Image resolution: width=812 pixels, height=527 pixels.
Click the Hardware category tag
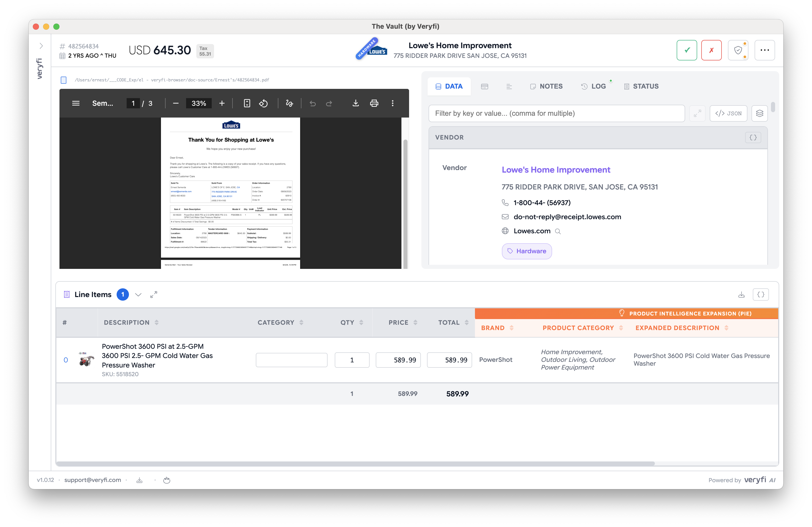click(527, 251)
